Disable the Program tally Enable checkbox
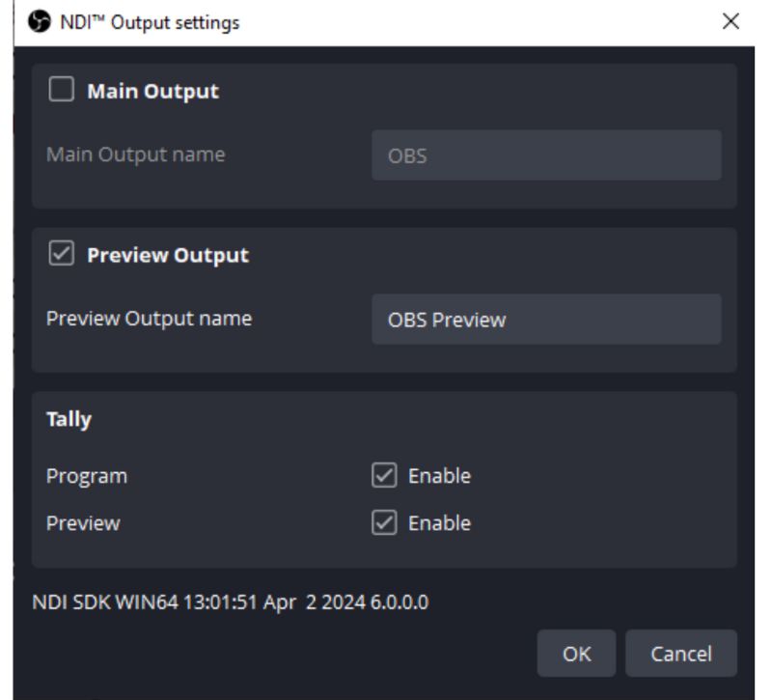 coord(384,475)
